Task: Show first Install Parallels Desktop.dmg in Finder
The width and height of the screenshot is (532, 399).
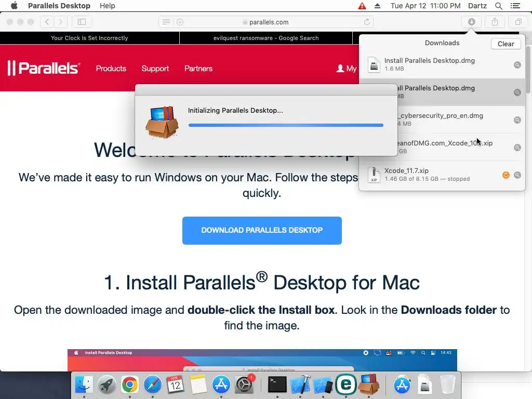Action: pos(517,65)
